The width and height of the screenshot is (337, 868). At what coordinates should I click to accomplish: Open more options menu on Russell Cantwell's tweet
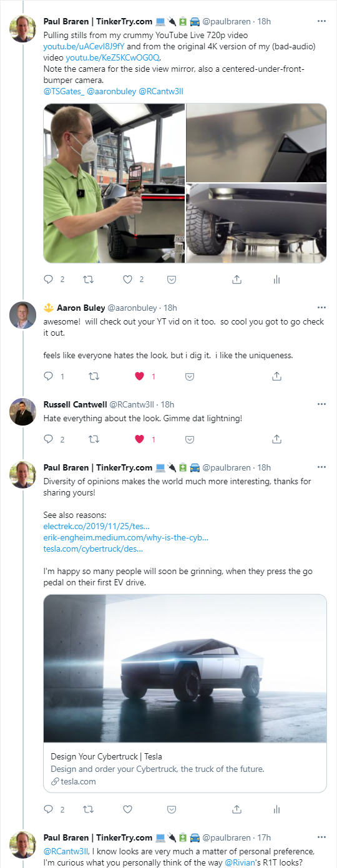click(321, 404)
